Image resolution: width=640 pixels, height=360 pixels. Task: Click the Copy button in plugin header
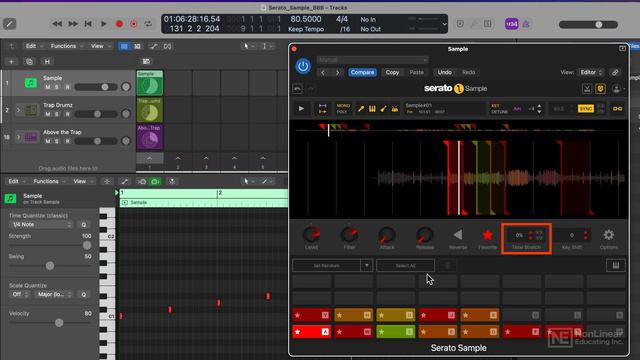pyautogui.click(x=392, y=72)
